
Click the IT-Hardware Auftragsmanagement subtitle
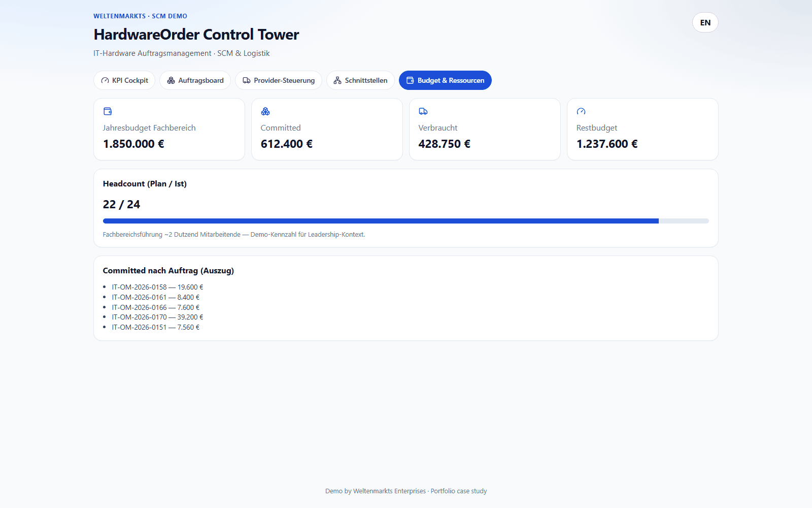(x=182, y=53)
